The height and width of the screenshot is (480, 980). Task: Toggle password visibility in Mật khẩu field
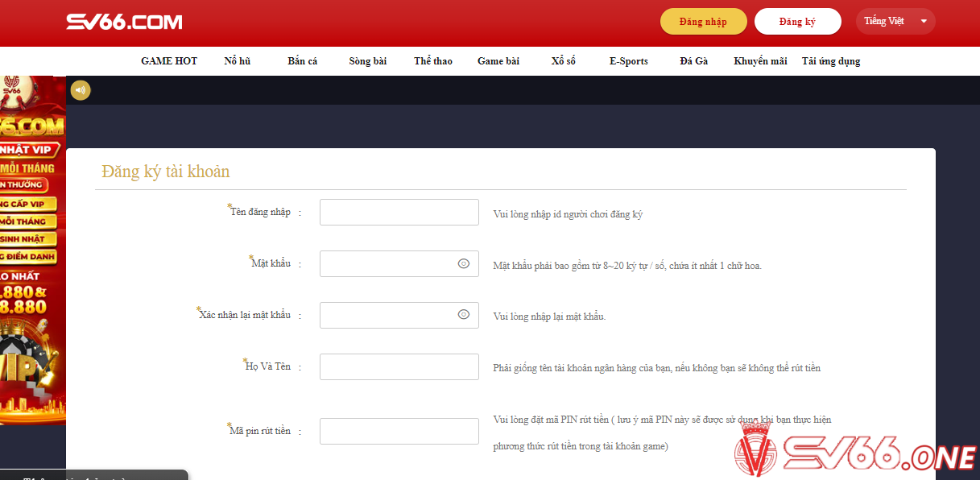pos(464,263)
